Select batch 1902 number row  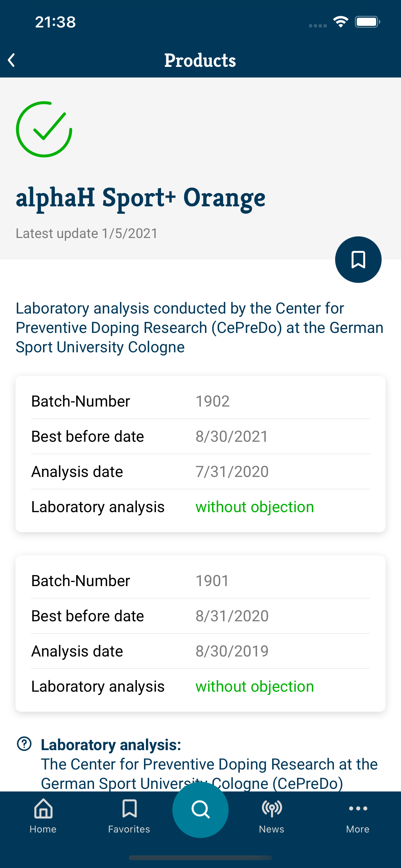click(200, 401)
